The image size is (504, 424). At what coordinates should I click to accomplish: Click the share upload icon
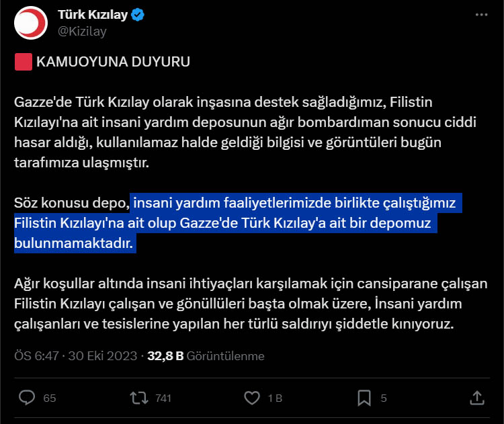click(476, 398)
